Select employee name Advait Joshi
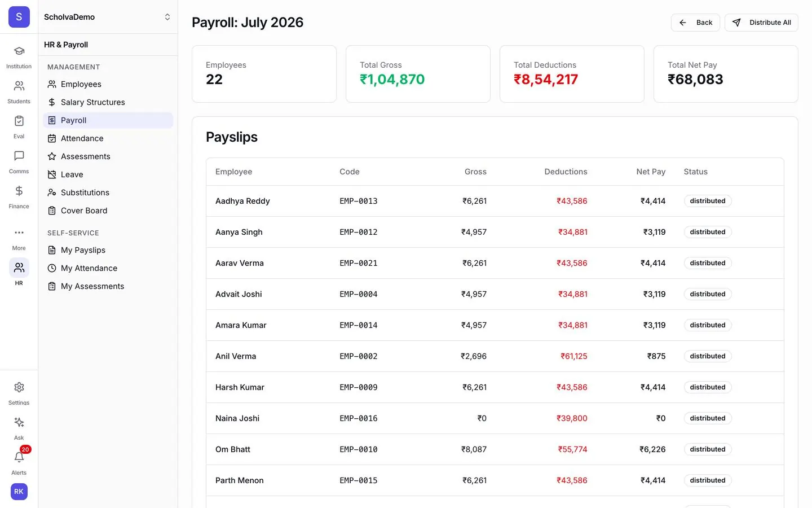 (x=239, y=294)
